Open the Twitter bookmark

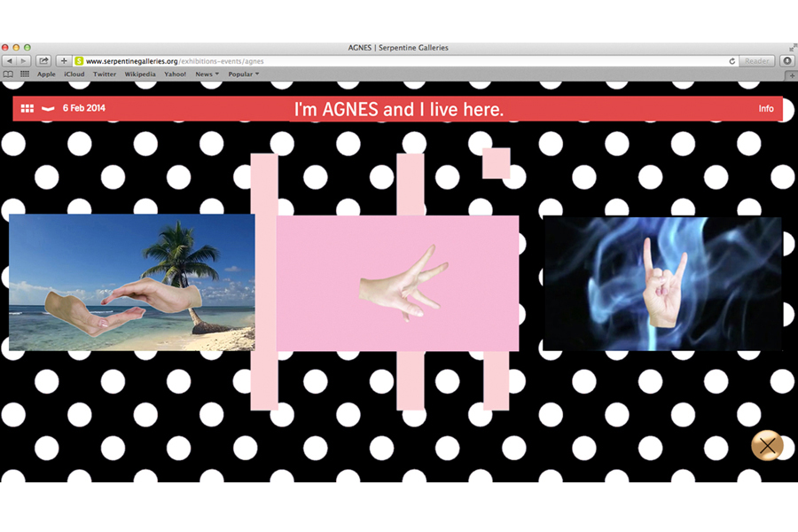coord(105,74)
